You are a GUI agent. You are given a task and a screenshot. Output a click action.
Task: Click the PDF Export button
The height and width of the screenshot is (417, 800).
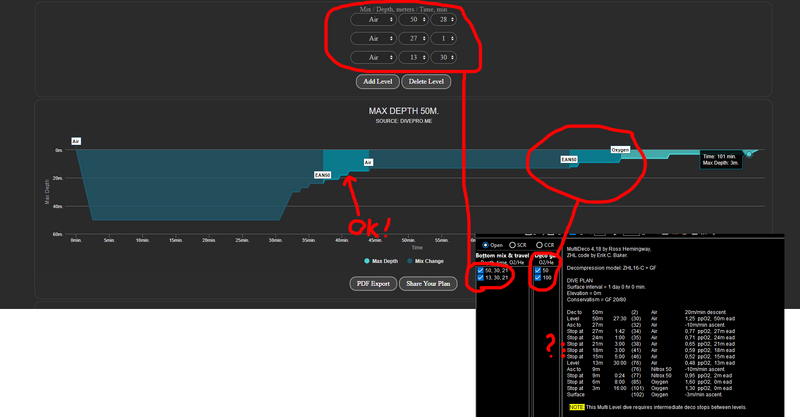(x=367, y=284)
